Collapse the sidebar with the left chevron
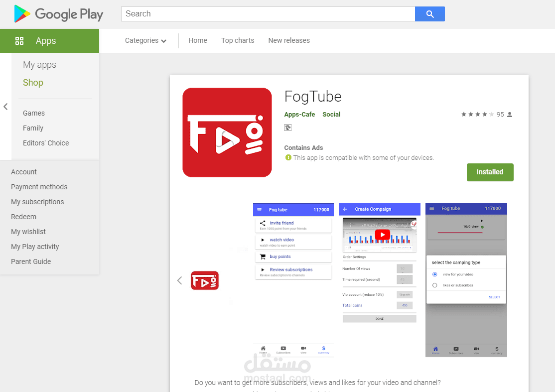555x392 pixels. [5, 107]
